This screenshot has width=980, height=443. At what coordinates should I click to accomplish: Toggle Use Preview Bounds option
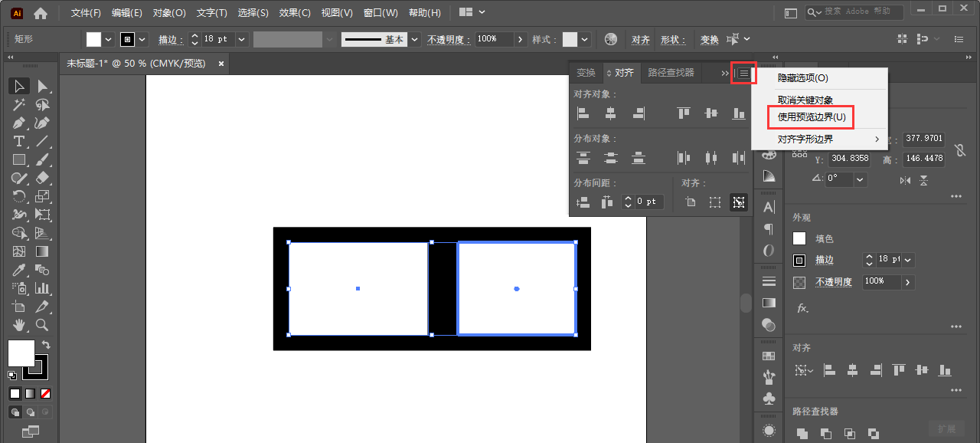coord(812,117)
